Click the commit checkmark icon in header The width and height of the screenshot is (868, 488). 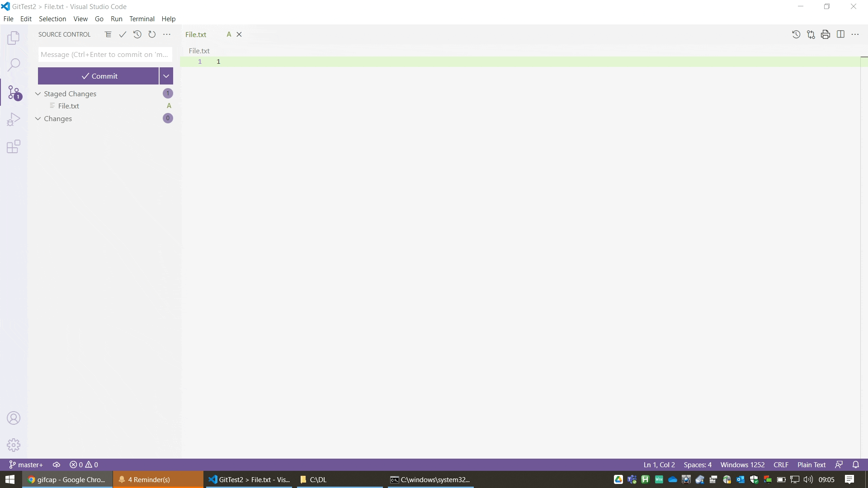click(123, 34)
